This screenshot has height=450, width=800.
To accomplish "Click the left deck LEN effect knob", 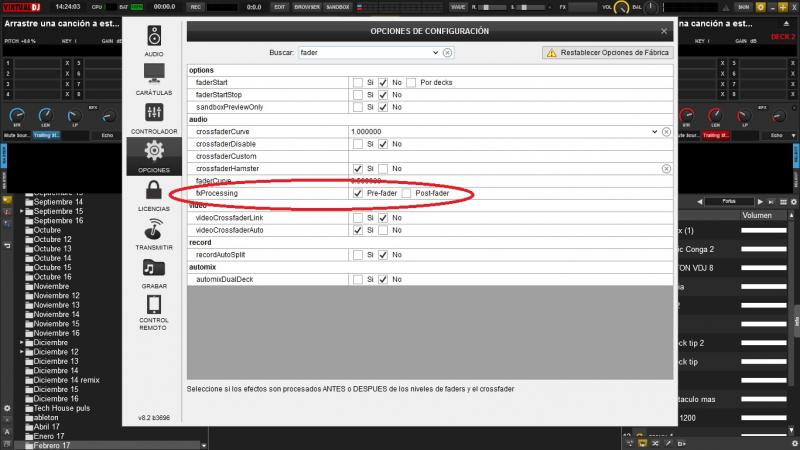I will coord(45,116).
